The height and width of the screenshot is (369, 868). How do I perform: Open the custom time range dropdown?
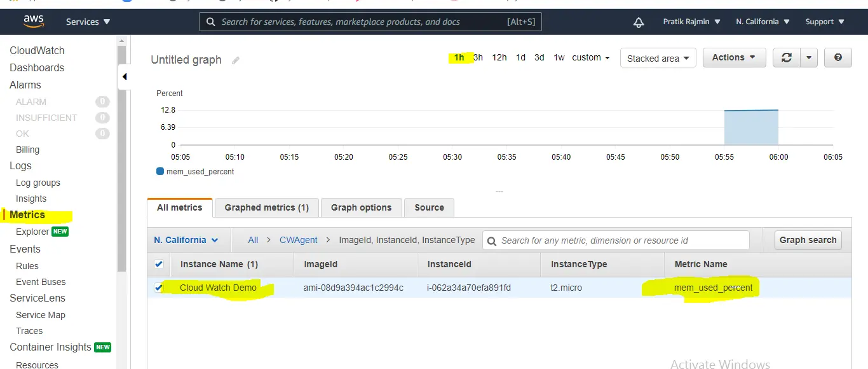(590, 58)
